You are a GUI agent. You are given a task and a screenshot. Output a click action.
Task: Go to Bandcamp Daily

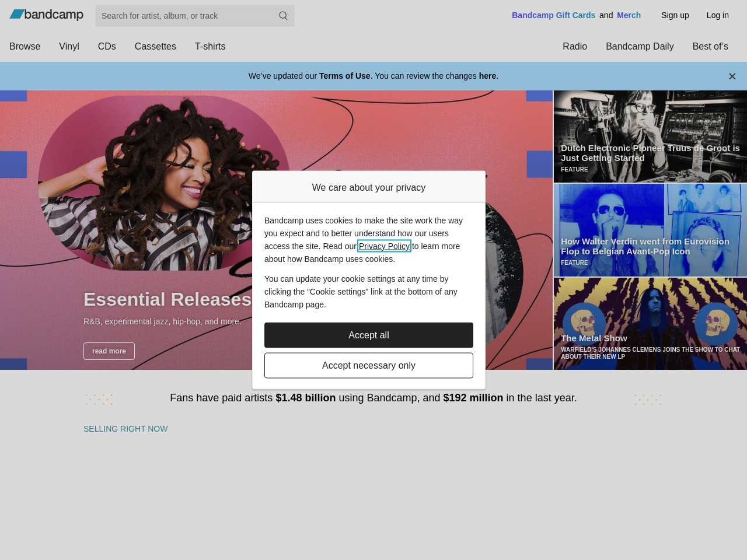[x=640, y=46]
